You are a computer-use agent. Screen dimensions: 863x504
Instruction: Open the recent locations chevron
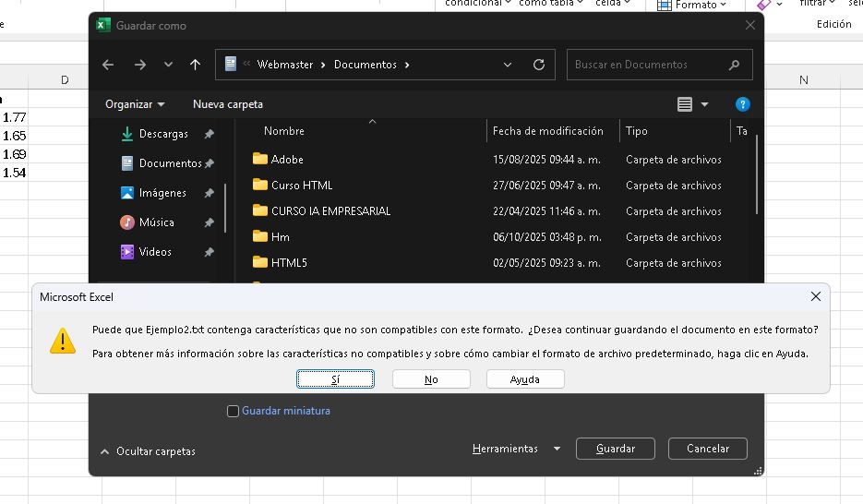168,65
